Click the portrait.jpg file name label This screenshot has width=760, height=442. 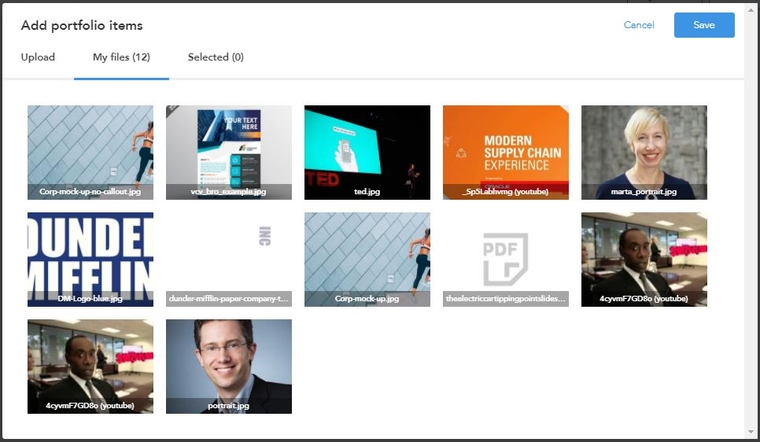tap(228, 406)
